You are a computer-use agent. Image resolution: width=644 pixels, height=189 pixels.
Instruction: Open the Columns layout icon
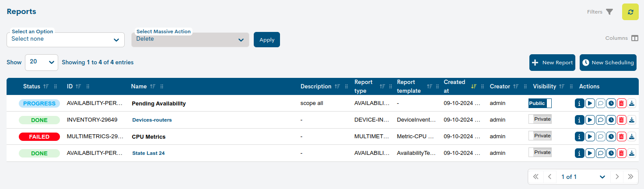coord(635,38)
